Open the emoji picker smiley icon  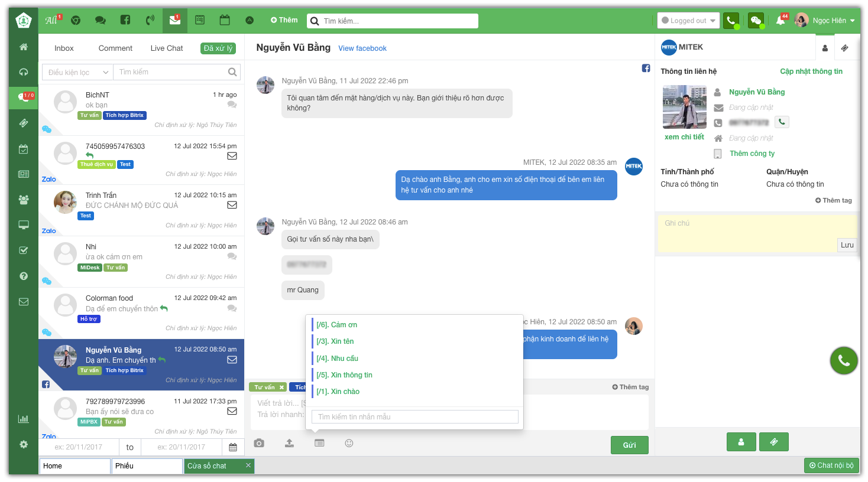(349, 443)
